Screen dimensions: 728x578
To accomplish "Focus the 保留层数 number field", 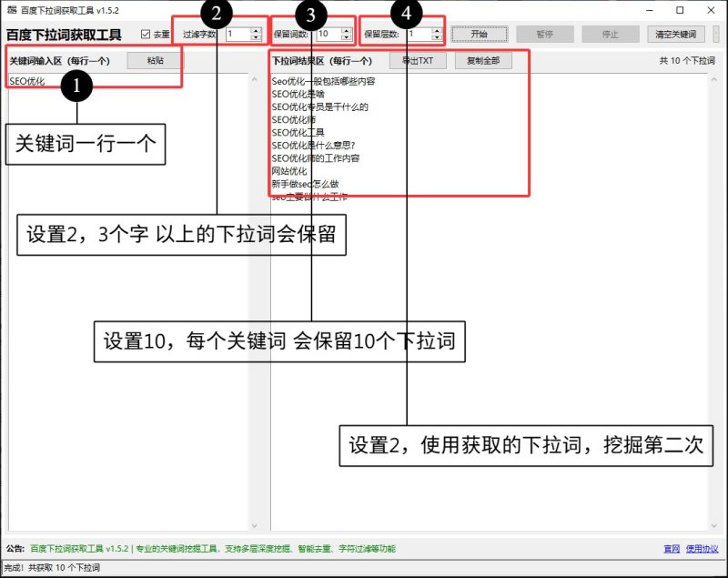I will (x=420, y=34).
